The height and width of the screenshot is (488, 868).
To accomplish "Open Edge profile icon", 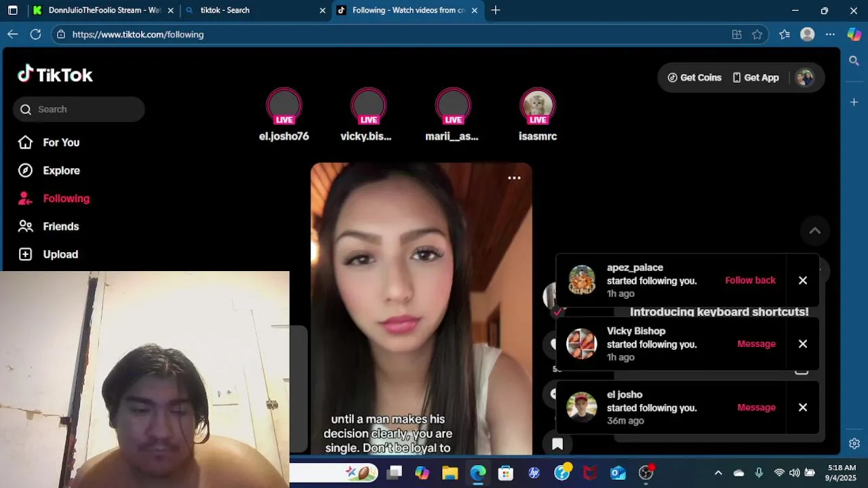I will [807, 35].
